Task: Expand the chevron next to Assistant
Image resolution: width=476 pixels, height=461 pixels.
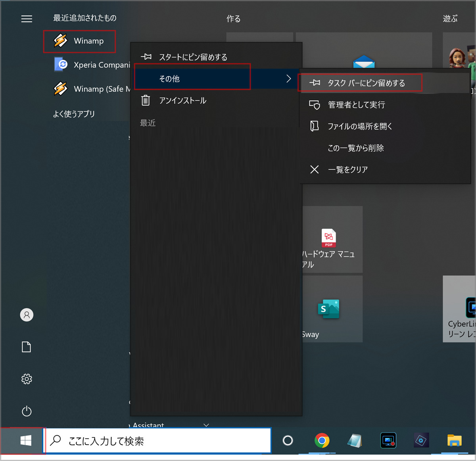Action: (206, 425)
